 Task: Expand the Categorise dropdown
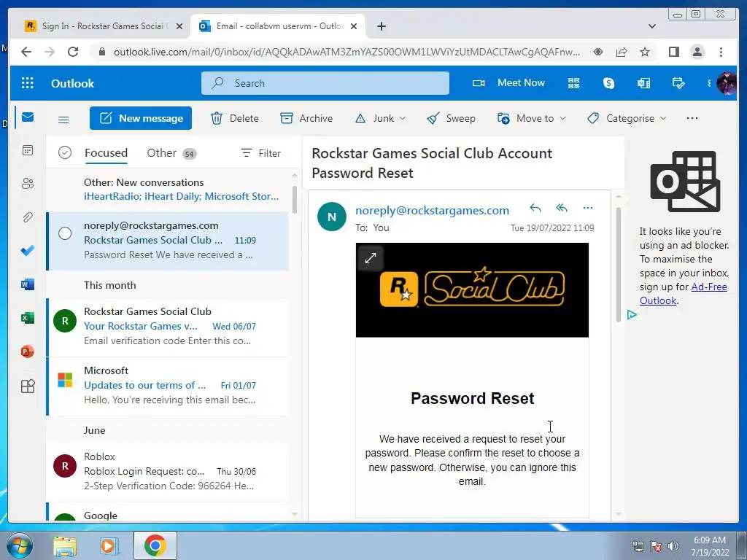click(663, 118)
